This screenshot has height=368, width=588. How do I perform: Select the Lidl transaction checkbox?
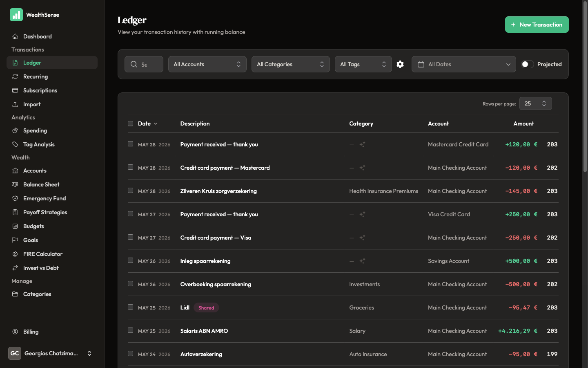130,307
